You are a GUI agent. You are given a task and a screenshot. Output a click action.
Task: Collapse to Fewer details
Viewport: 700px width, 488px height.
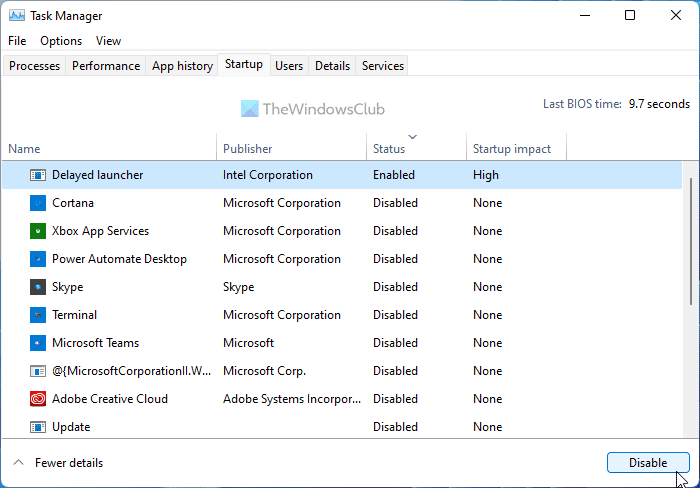coord(58,463)
